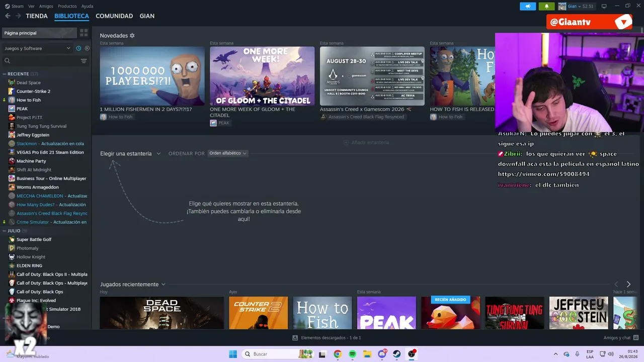Click the Worms Armageddon icon in sidebar
The image size is (644, 362).
tap(12, 187)
